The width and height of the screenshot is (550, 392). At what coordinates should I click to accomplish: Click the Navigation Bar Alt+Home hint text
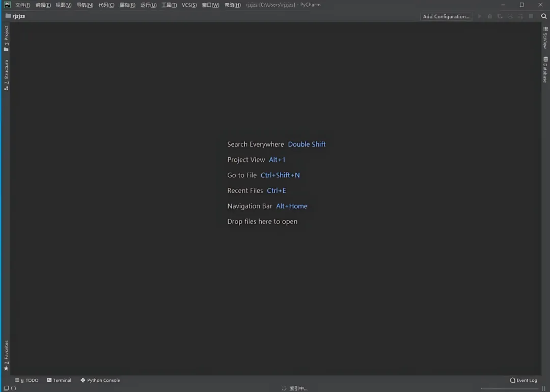click(x=267, y=206)
